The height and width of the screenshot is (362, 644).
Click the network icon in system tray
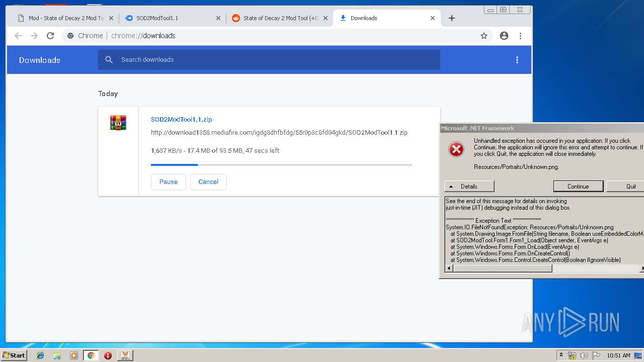click(572, 355)
